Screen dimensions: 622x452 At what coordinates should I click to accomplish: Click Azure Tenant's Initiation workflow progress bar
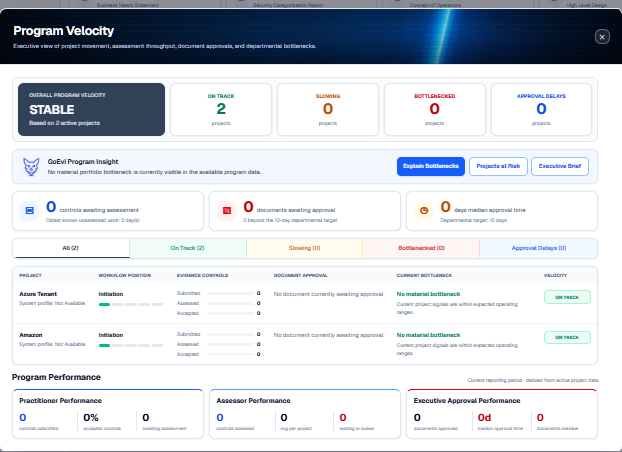pos(131,305)
